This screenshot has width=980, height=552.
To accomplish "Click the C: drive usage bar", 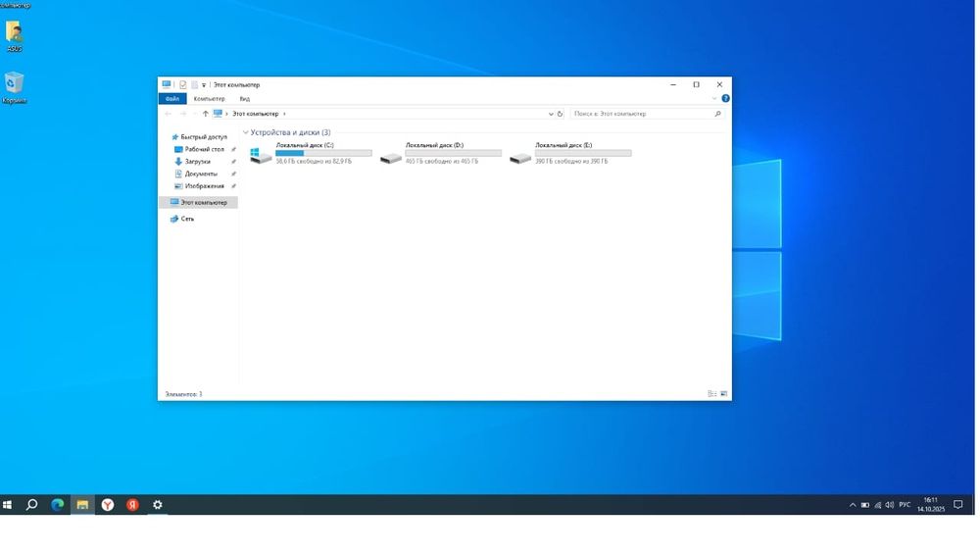I will (323, 153).
